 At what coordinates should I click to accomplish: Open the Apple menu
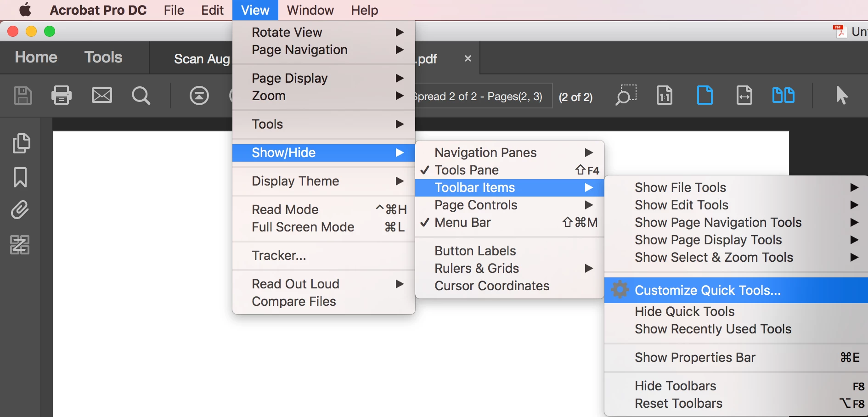[x=25, y=10]
